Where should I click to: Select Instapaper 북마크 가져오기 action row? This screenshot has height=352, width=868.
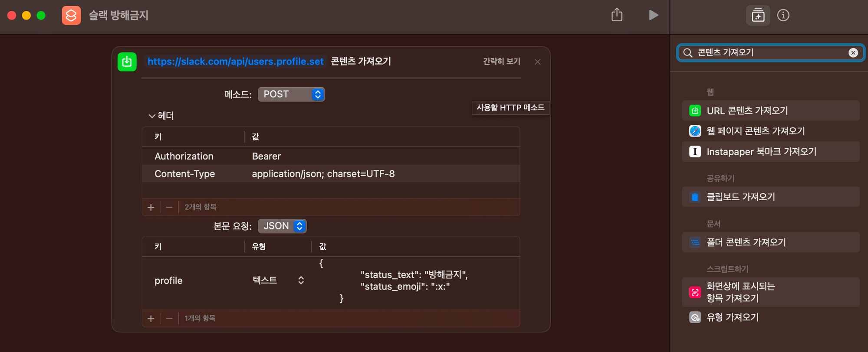coord(771,152)
